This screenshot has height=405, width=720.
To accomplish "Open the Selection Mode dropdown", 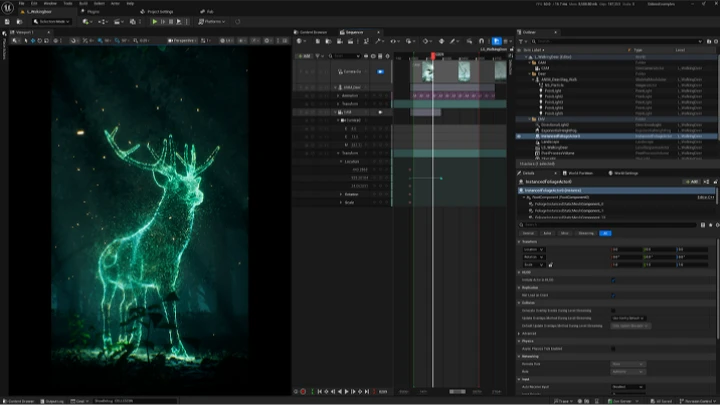I will coord(52,22).
